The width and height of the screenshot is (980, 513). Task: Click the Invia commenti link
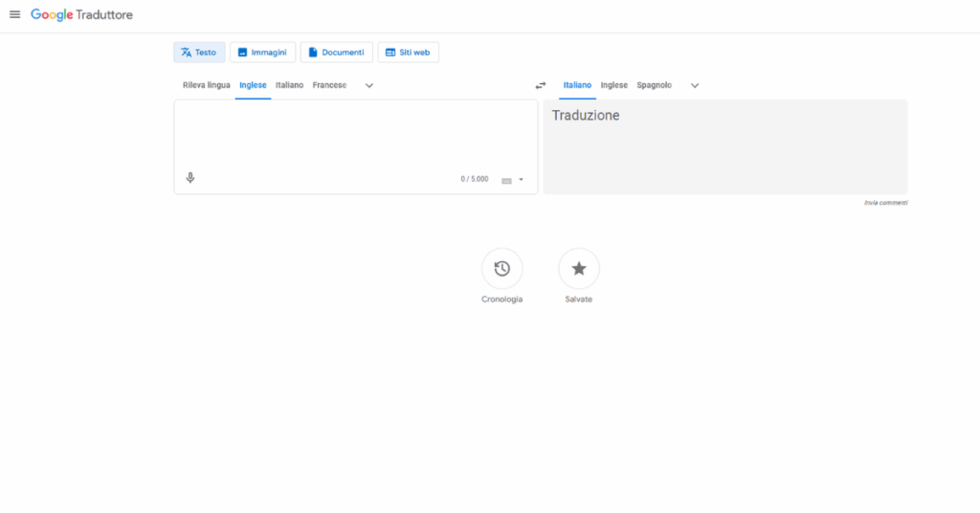pyautogui.click(x=885, y=203)
